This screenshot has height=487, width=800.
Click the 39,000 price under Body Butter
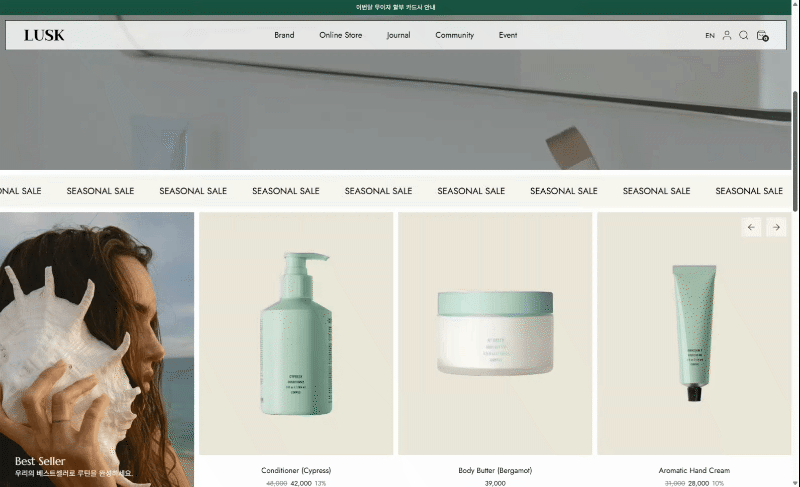495,483
